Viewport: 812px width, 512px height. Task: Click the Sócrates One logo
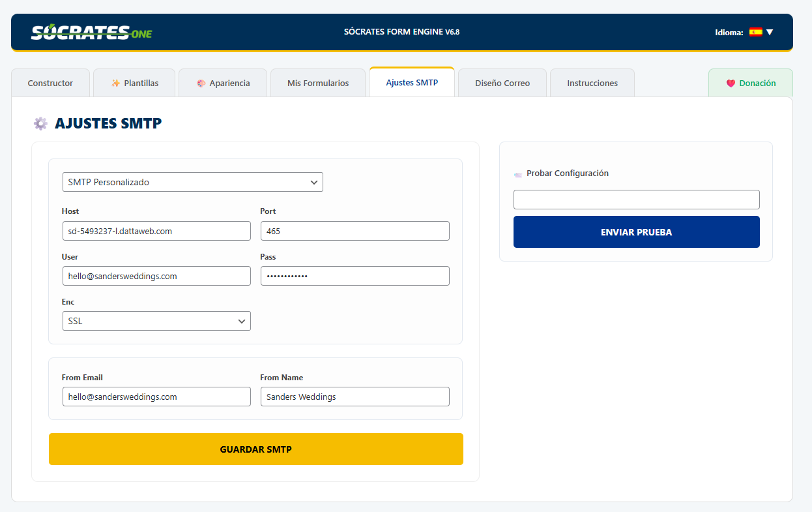91,32
